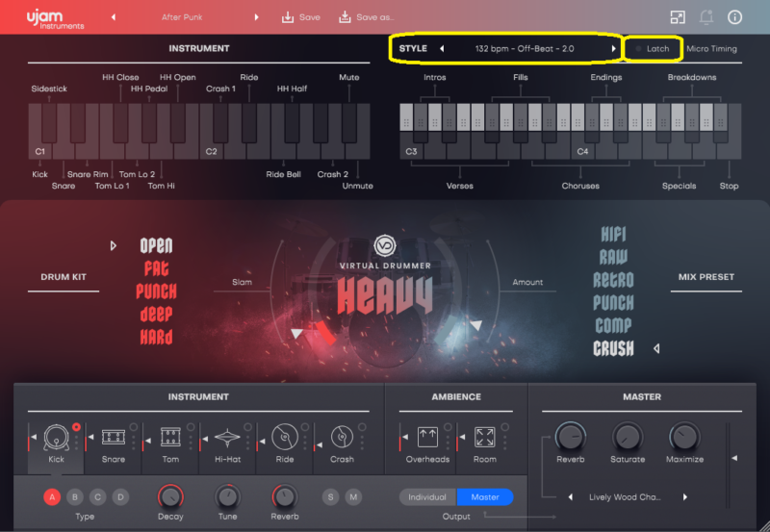Click the Room ambience icon

click(x=484, y=438)
